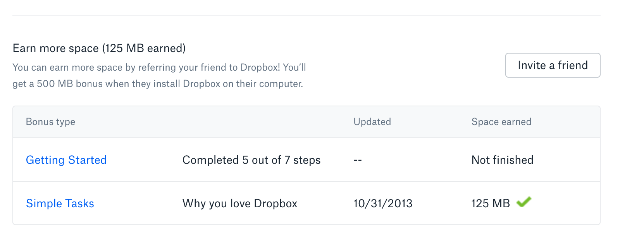
Task: Click the 10/31/2013 date cell
Action: click(x=383, y=203)
